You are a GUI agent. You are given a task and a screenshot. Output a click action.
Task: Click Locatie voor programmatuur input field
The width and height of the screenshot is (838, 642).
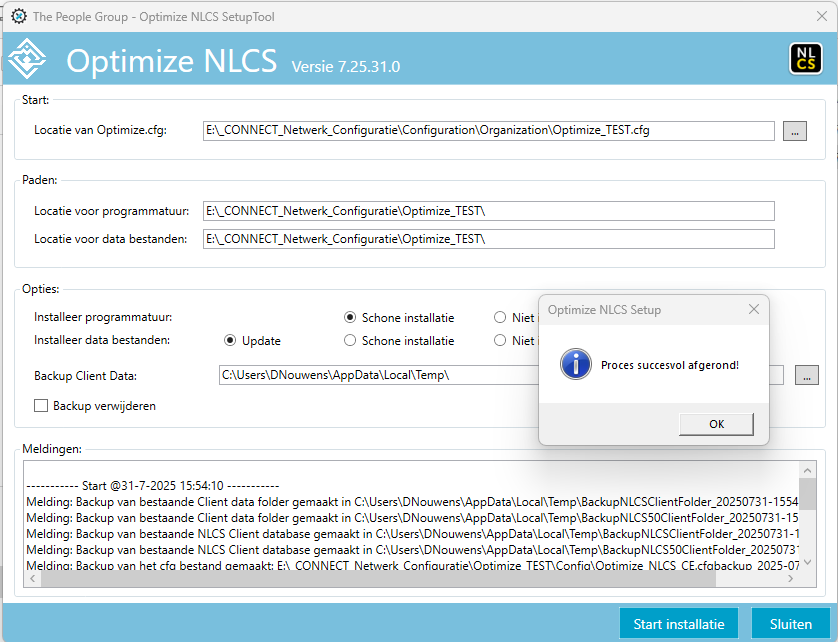point(488,211)
